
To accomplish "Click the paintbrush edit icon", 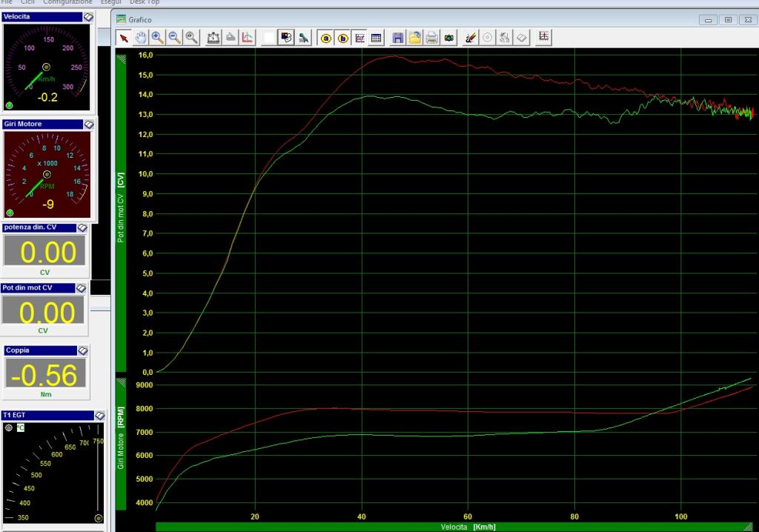I will (x=470, y=38).
